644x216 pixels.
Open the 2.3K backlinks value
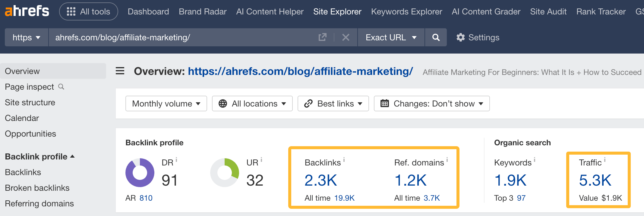pyautogui.click(x=321, y=180)
